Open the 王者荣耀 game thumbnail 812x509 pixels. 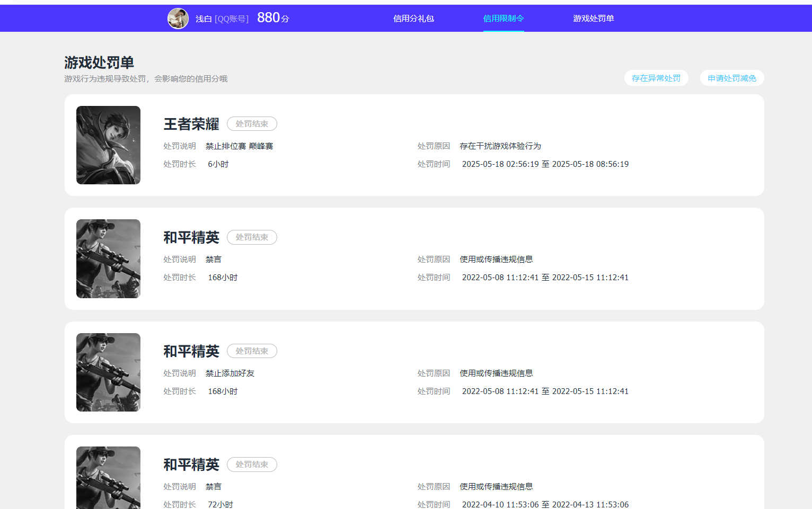(108, 145)
